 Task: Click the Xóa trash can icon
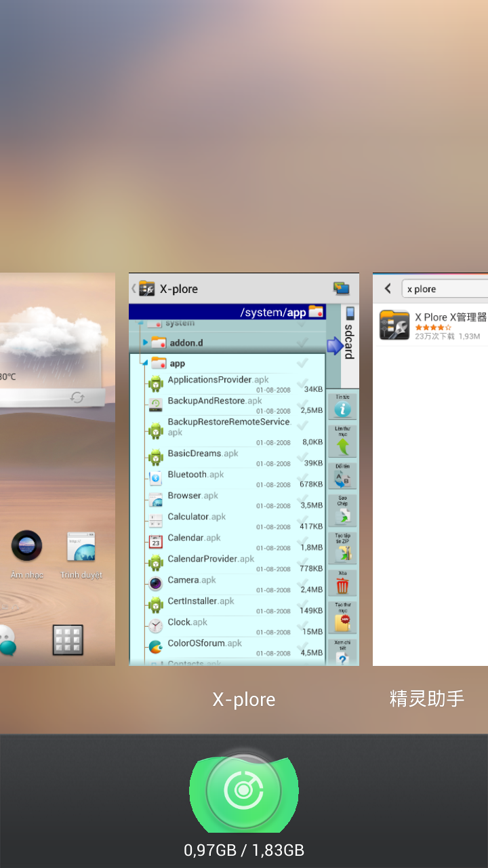tap(343, 583)
